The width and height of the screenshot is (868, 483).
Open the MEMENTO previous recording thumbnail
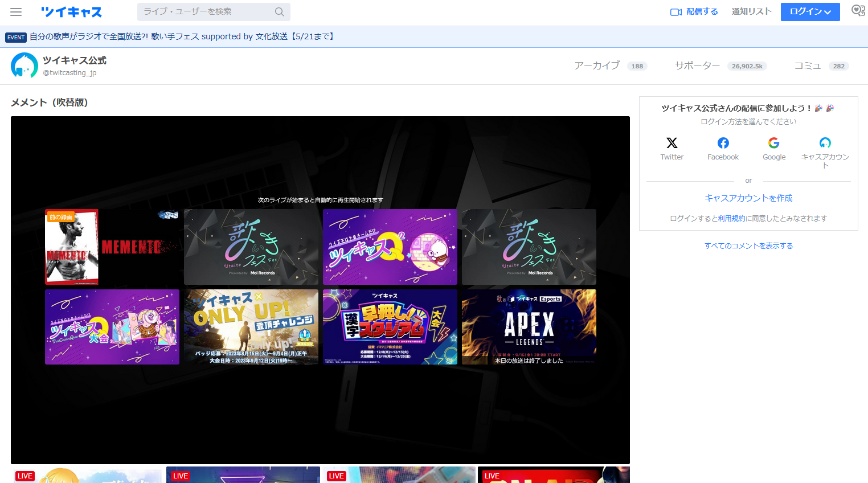coord(112,247)
